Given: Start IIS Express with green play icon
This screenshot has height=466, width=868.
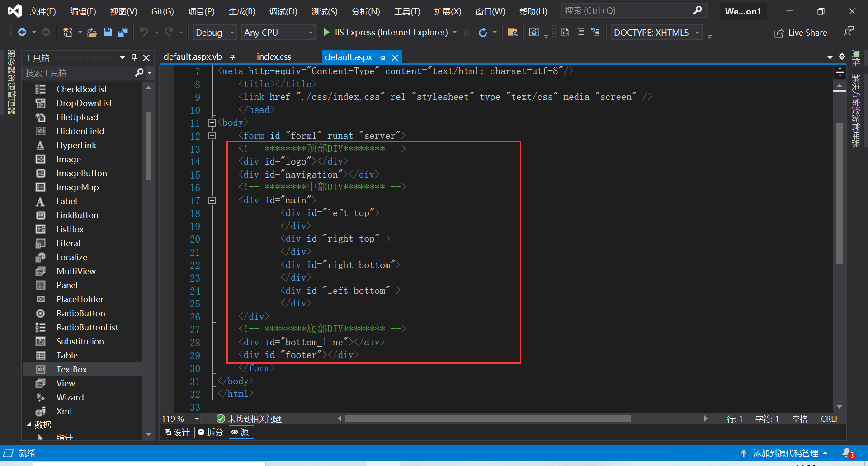Looking at the screenshot, I should 326,32.
